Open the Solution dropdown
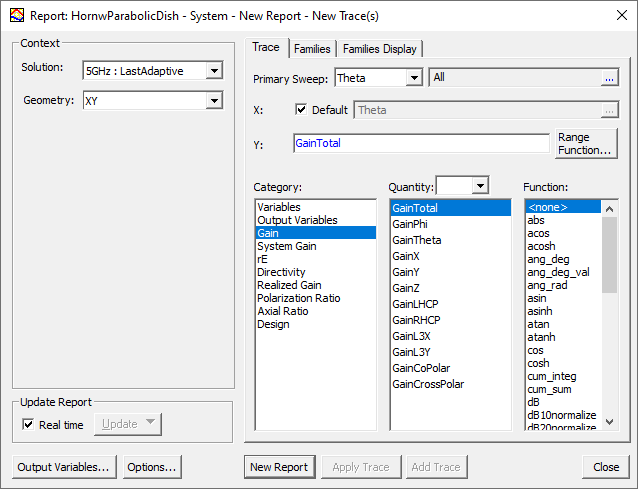 [x=213, y=70]
